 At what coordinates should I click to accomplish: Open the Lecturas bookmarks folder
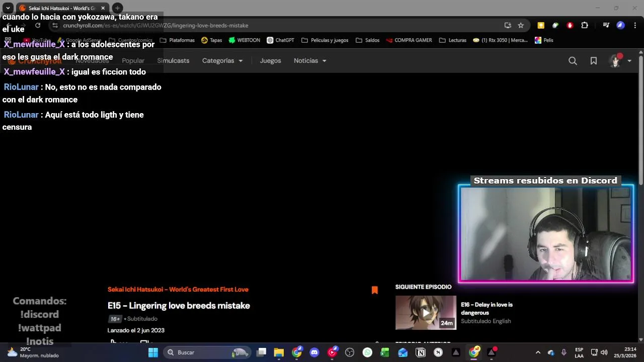[x=453, y=40]
